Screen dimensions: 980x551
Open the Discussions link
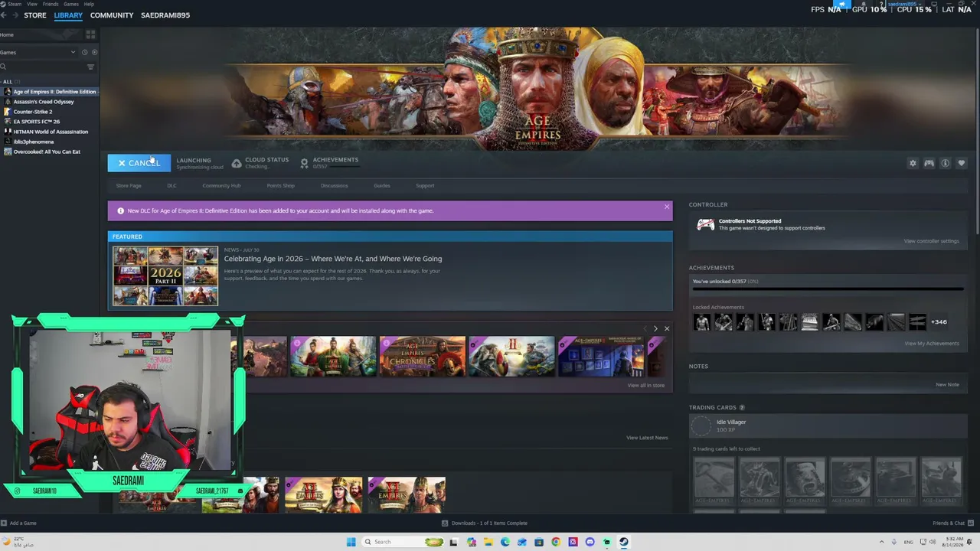point(334,186)
